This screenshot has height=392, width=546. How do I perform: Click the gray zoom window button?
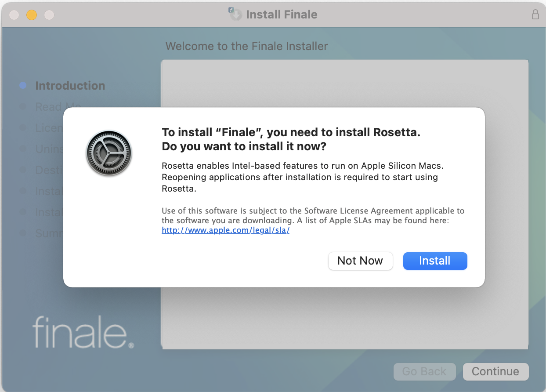[49, 15]
